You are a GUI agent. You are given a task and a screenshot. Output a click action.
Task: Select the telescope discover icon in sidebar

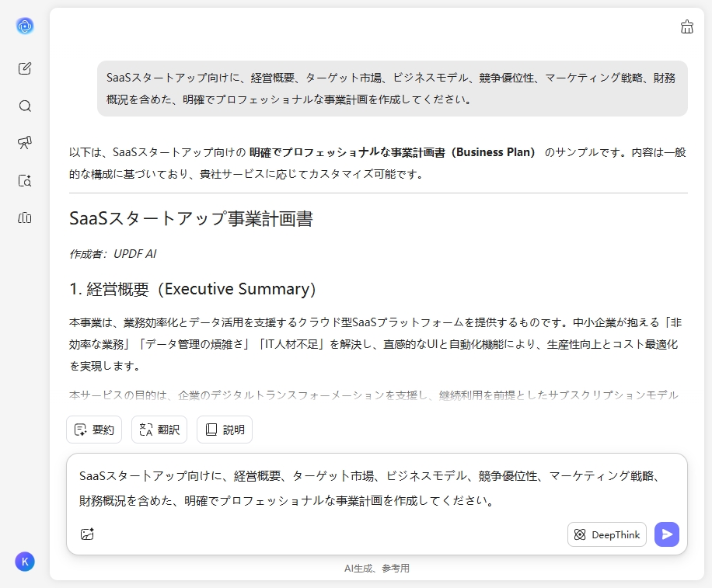(x=24, y=143)
